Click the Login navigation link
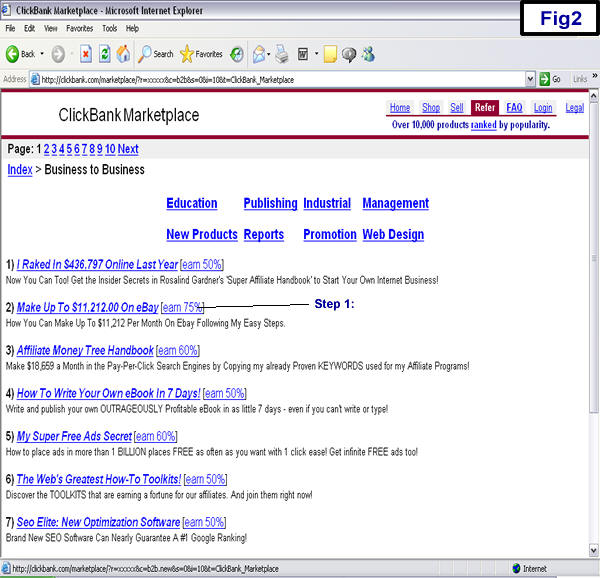 pos(543,107)
